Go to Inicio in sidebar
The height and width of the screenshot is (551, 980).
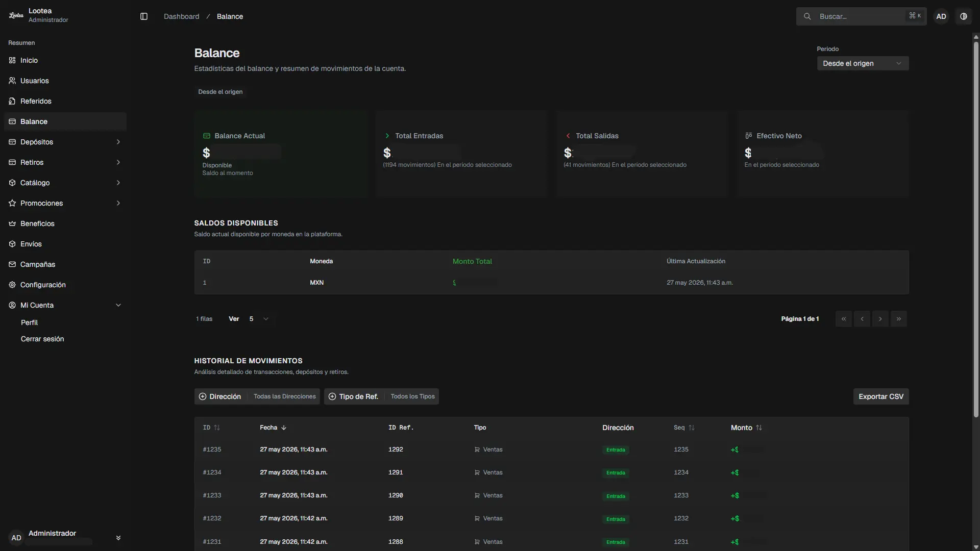(x=65, y=60)
